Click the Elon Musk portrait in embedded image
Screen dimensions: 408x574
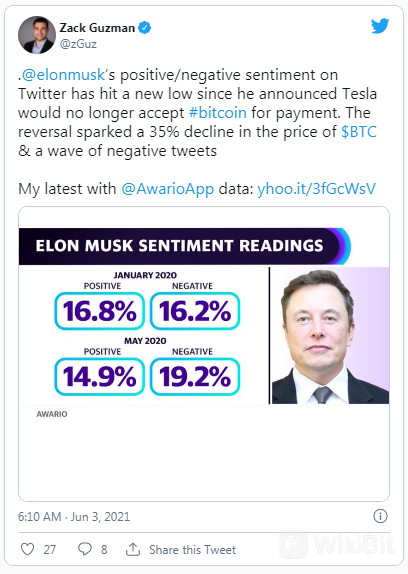click(330, 336)
